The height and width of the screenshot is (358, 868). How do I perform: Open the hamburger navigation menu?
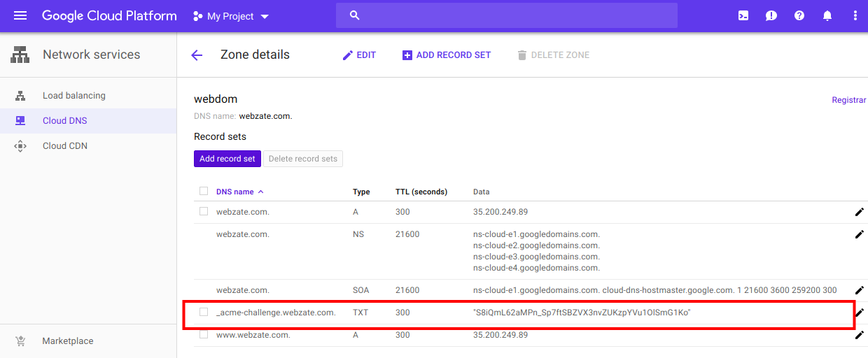pos(20,15)
